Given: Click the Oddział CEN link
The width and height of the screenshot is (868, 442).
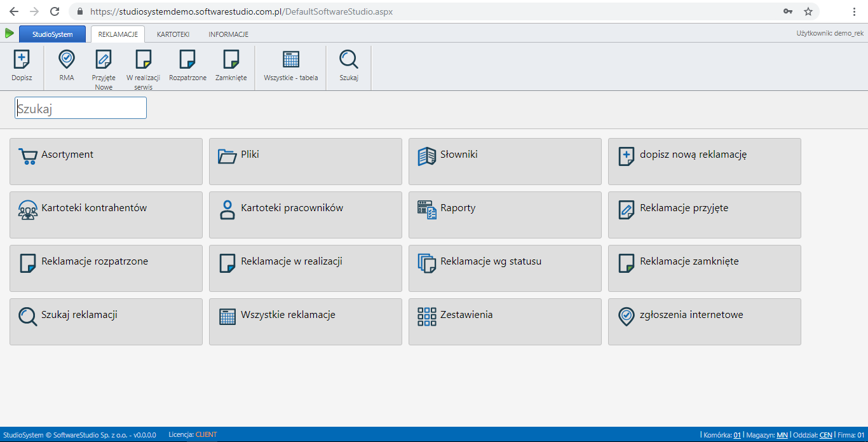Looking at the screenshot, I should point(825,435).
